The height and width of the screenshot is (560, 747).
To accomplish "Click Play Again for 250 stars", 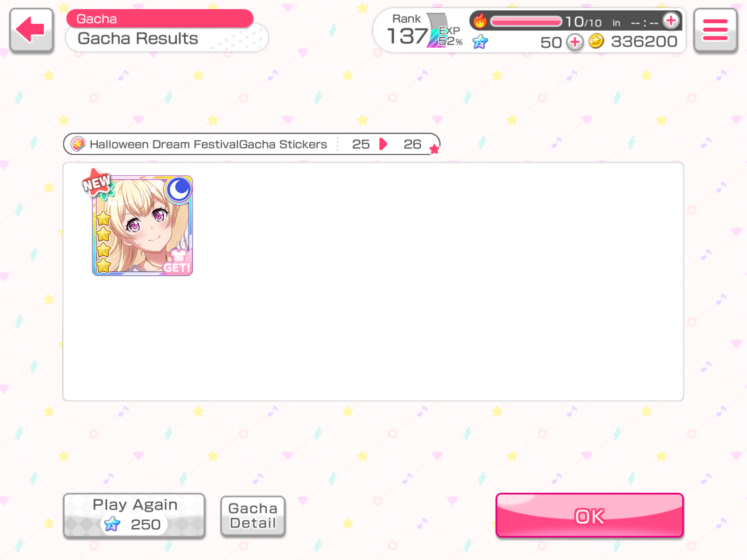I will (134, 515).
